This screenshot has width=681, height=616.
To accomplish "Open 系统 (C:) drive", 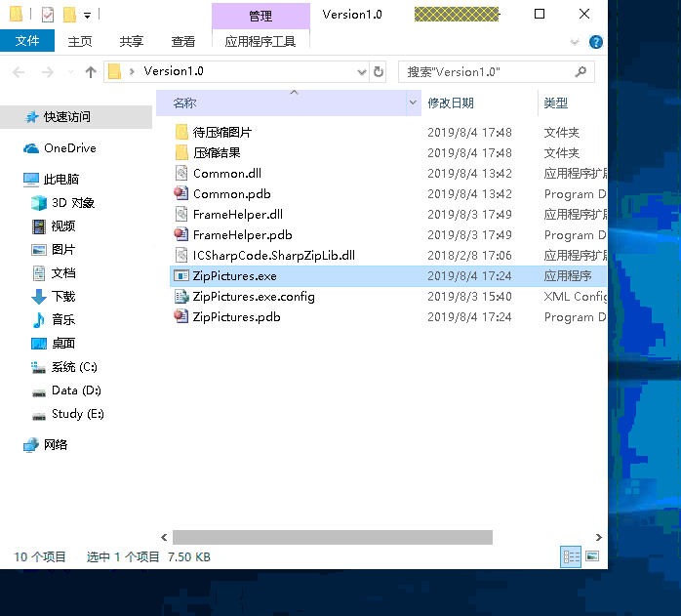I will [74, 367].
